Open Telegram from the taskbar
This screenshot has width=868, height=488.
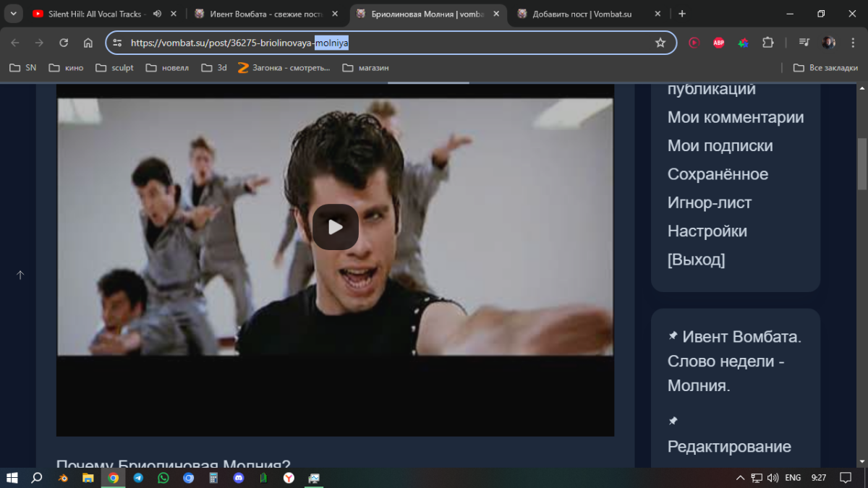pos(138,478)
